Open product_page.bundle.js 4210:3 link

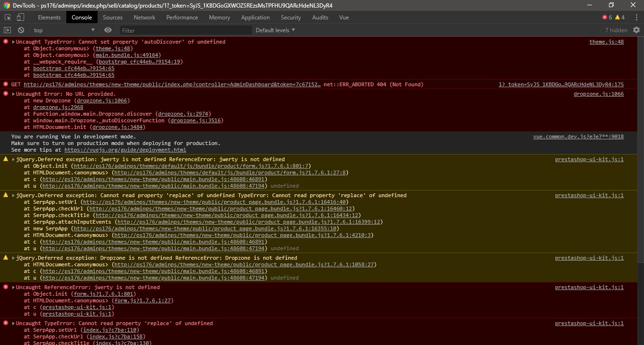[x=243, y=235]
